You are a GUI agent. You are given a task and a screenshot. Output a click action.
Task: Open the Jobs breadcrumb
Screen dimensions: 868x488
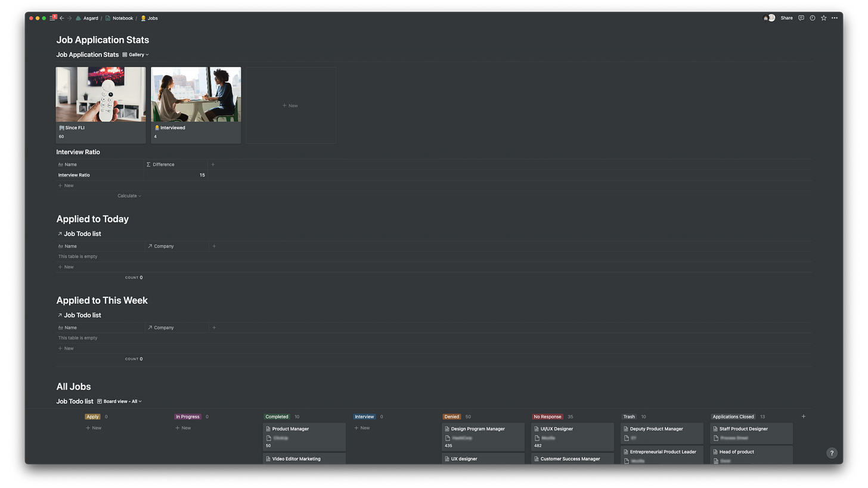click(149, 18)
